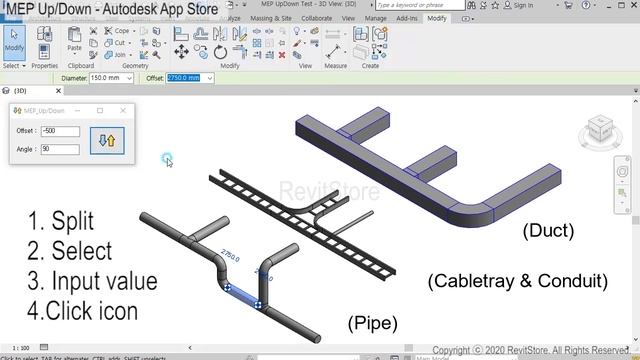640x360 pixels.
Task: Click the Join geometry tool
Action: pyautogui.click(x=115, y=55)
